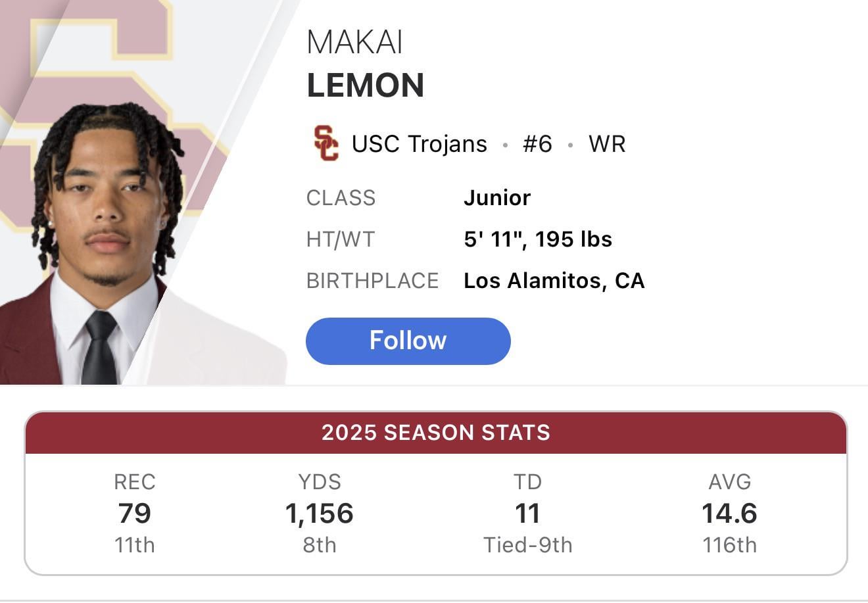Click the WR position label
The image size is (868, 603).
(x=606, y=143)
